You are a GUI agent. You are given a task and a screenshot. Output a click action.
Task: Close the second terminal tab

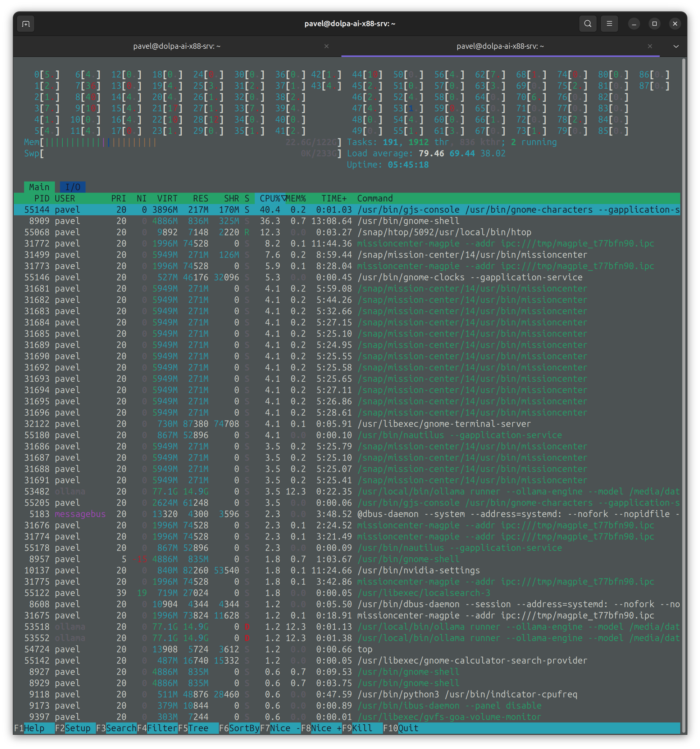650,46
